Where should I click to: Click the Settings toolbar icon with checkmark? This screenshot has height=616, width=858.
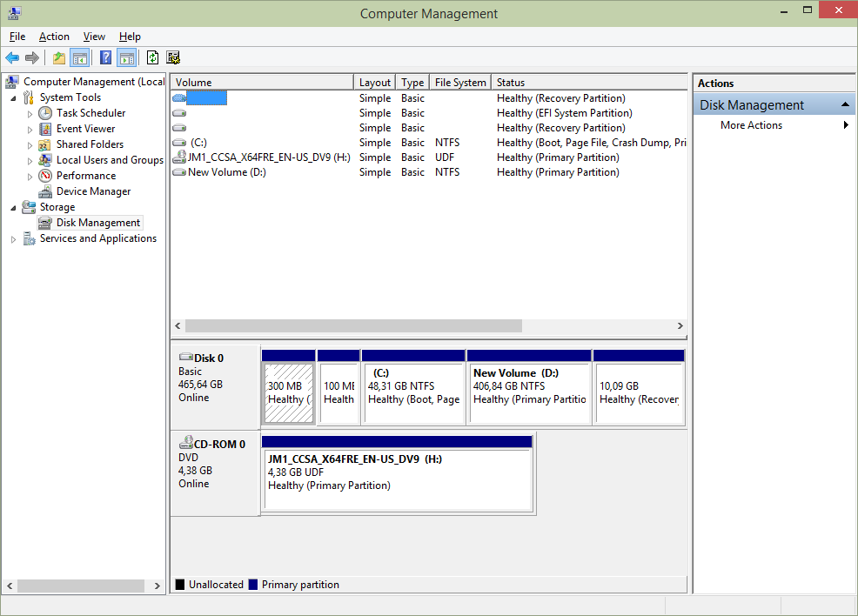(173, 57)
